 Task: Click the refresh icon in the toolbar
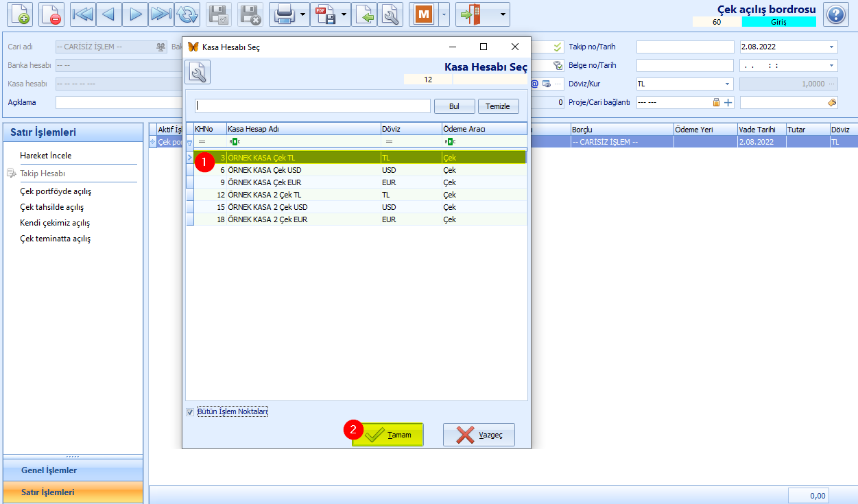click(x=187, y=14)
